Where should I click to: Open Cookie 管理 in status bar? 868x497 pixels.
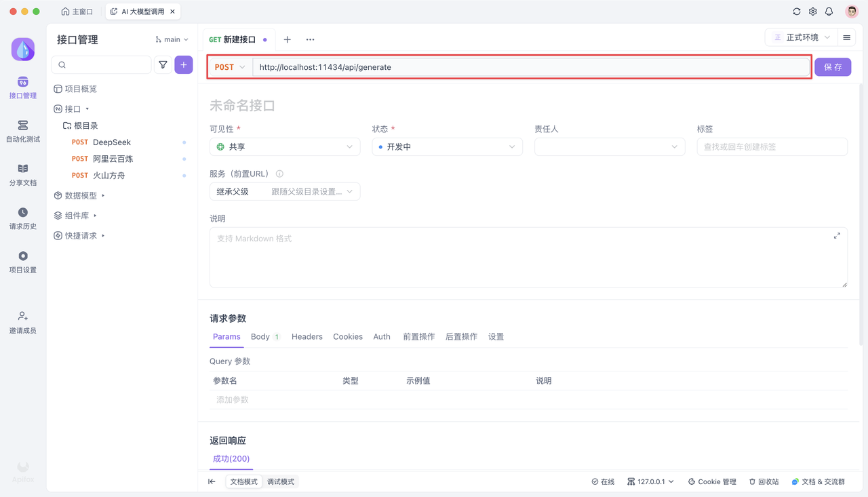coord(712,482)
